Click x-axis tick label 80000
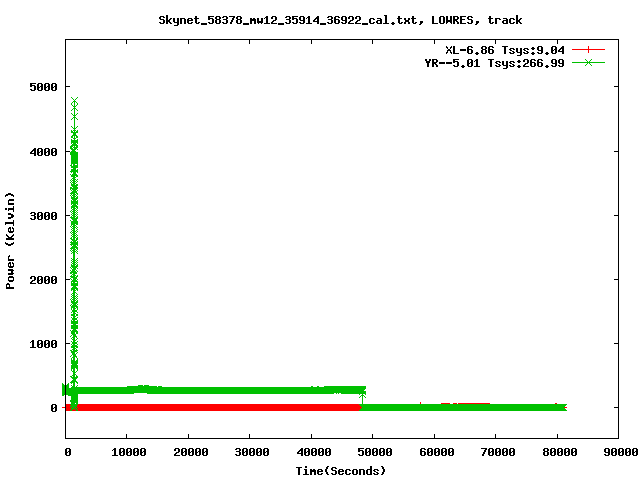The height and width of the screenshot is (480, 640). pos(560,452)
